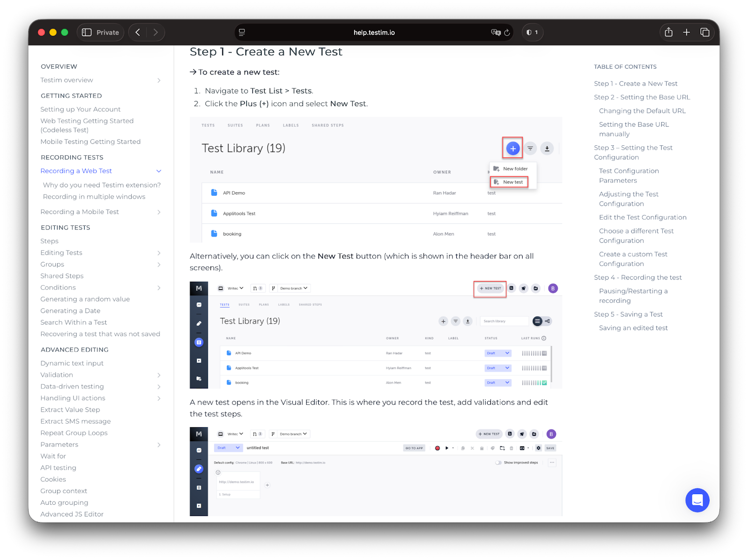Open the reader page menu icon

(x=242, y=32)
